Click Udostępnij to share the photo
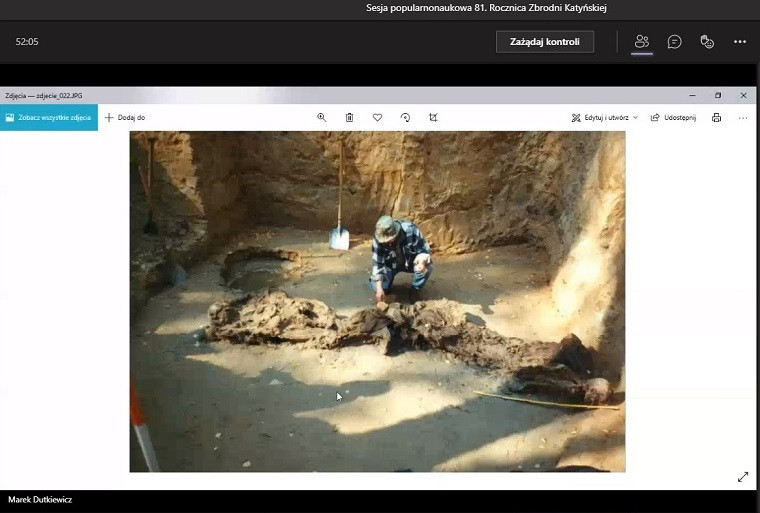Screen dimensions: 760x513 pos(673,117)
